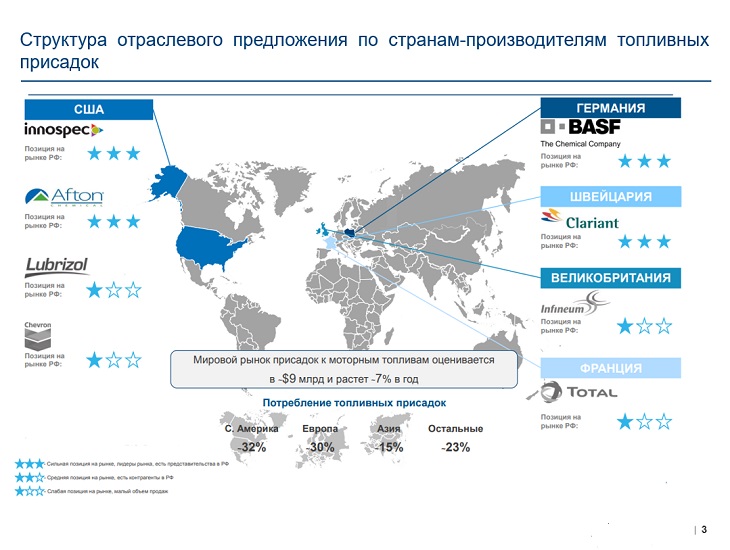Viewport: 730px width, 550px height.
Task: Click the BASF three-star rating
Action: pos(644,161)
